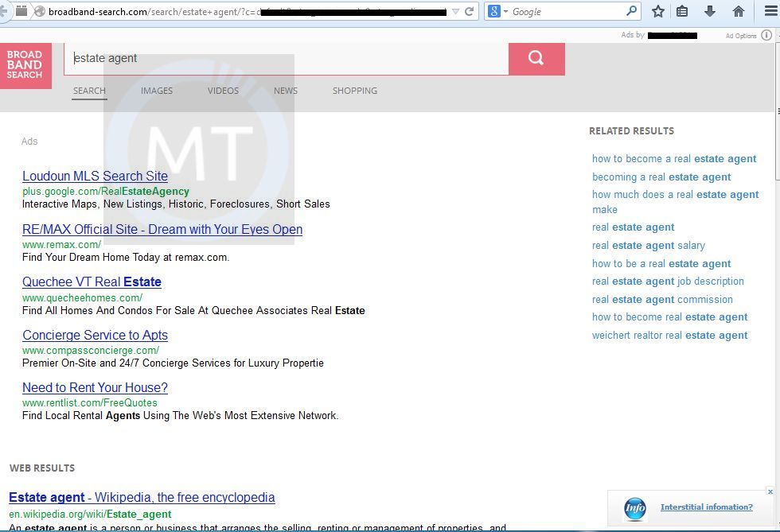780x532 pixels.
Task: Bookmark this page using the star icon
Action: (x=657, y=11)
